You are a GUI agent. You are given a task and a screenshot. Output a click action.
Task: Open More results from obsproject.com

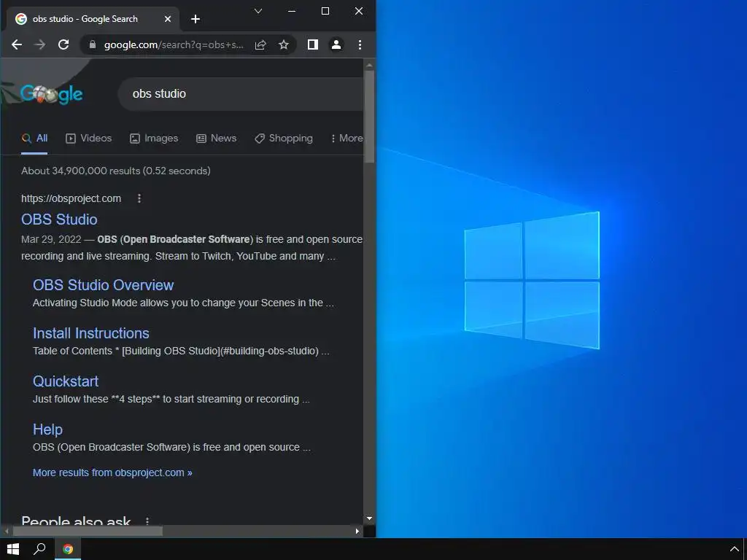[x=112, y=472]
